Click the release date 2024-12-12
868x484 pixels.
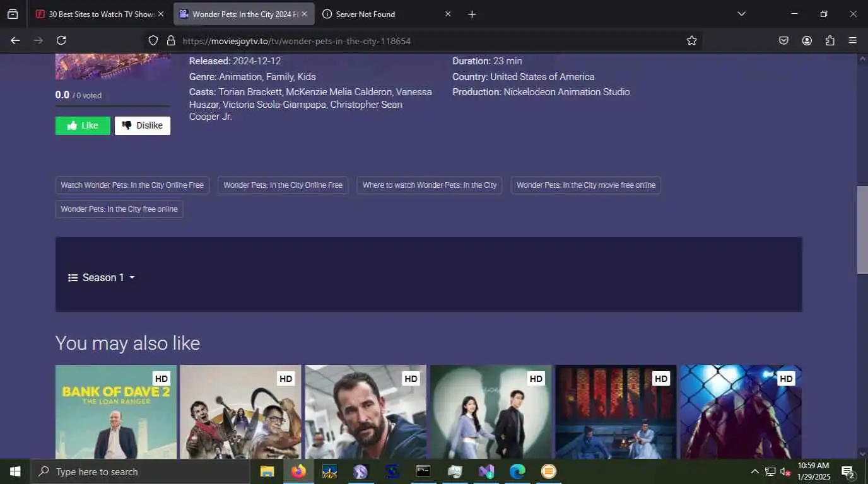(x=257, y=61)
